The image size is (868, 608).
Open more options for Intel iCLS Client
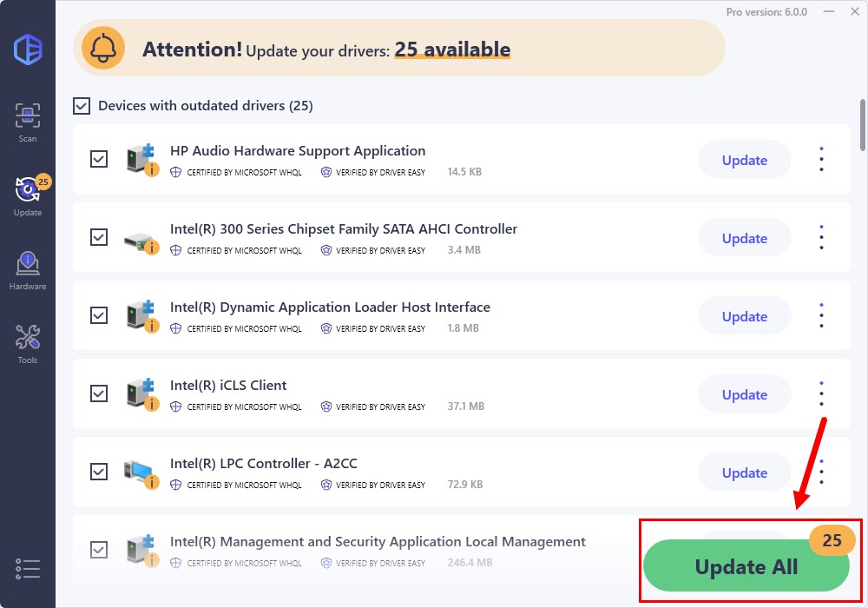pos(821,393)
